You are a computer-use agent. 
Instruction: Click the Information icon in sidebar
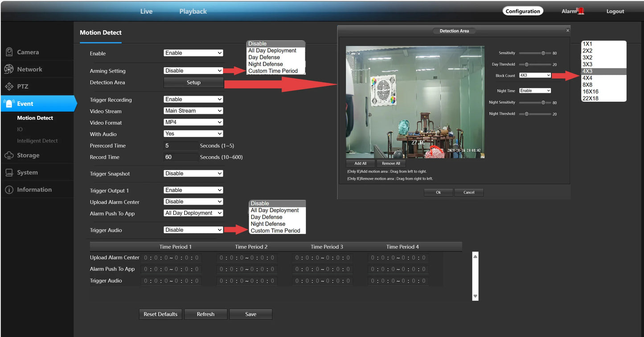point(9,190)
